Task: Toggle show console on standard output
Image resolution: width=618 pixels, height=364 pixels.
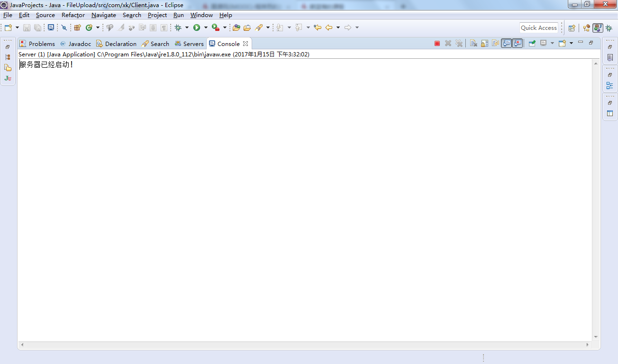Action: [507, 43]
